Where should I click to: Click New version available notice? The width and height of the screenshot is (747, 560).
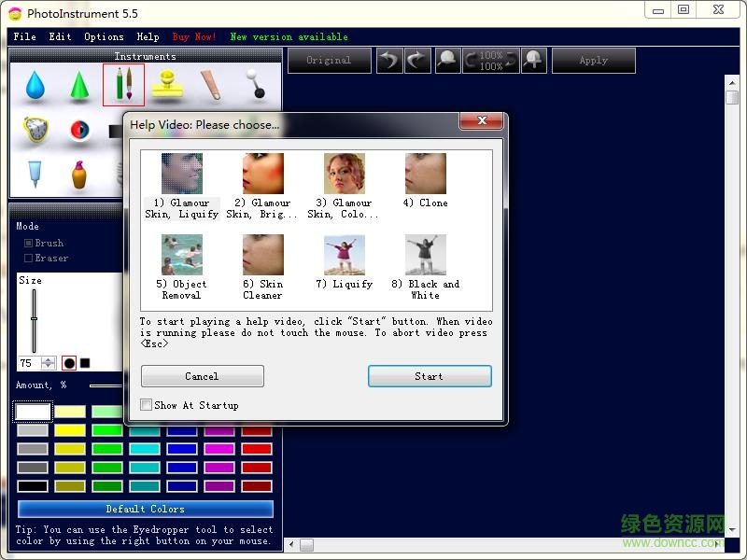click(289, 36)
